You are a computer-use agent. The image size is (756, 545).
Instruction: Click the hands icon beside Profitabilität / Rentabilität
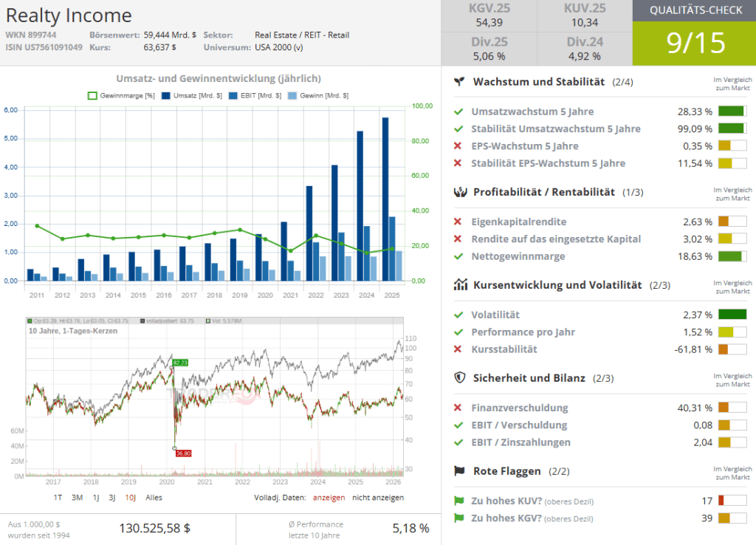459,192
